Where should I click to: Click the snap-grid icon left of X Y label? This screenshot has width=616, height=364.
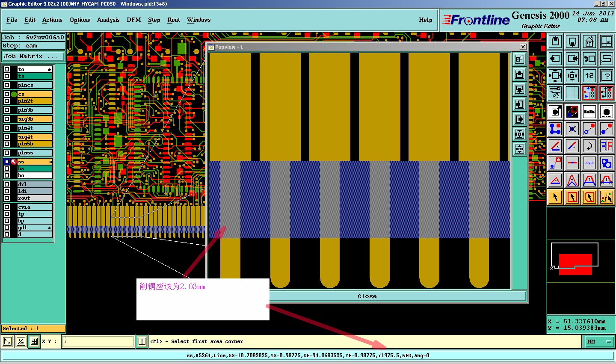click(x=34, y=341)
